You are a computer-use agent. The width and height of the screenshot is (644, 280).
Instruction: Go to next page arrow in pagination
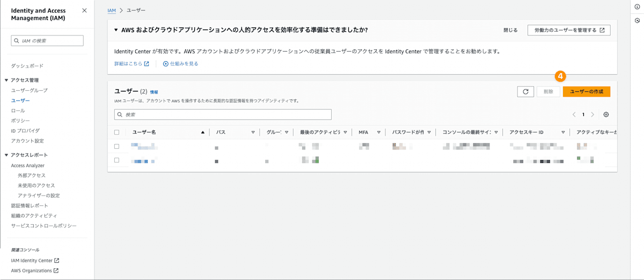(592, 114)
